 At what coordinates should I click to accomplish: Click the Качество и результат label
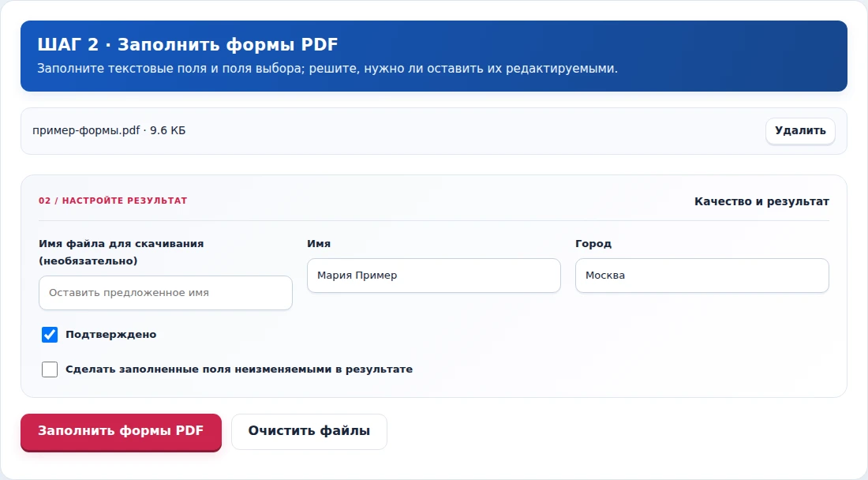point(761,201)
